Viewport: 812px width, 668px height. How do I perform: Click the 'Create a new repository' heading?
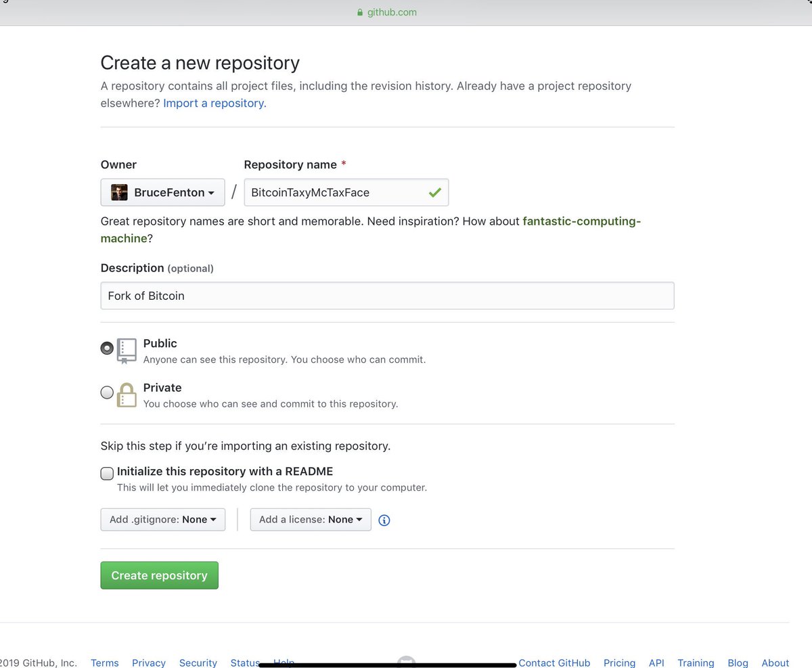click(x=200, y=63)
